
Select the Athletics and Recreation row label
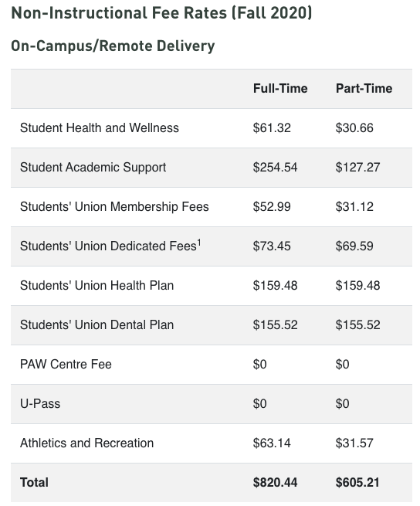[86, 443]
